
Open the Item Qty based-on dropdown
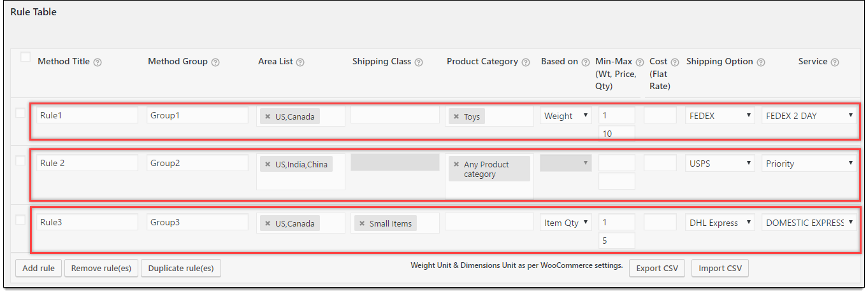(566, 223)
